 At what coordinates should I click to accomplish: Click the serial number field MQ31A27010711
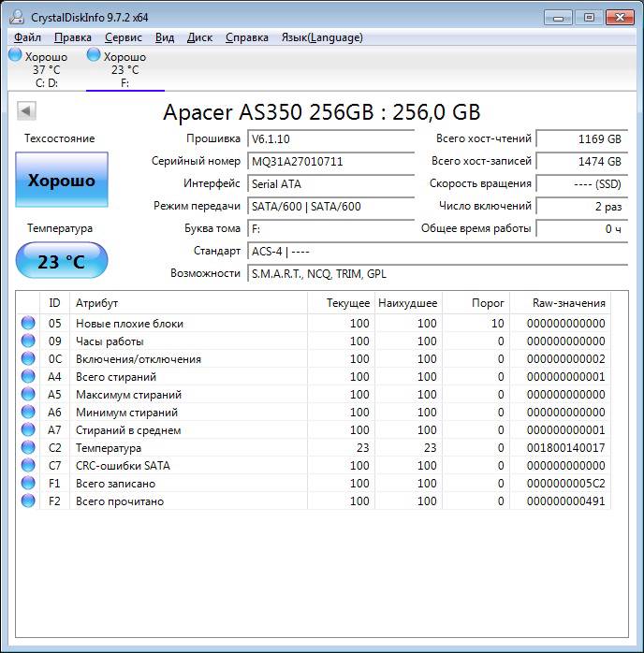click(331, 161)
